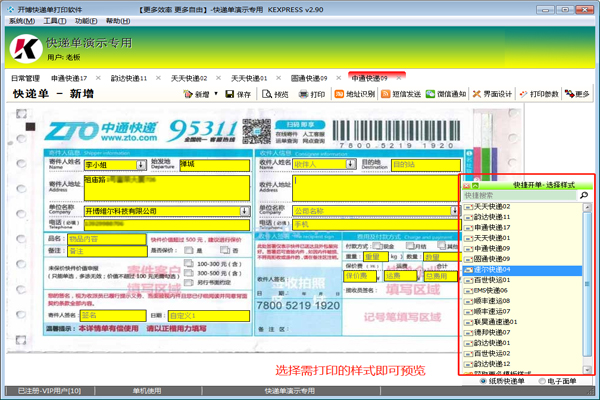Click the icon beside EMS快递06
600x400 pixels.
click(468, 291)
